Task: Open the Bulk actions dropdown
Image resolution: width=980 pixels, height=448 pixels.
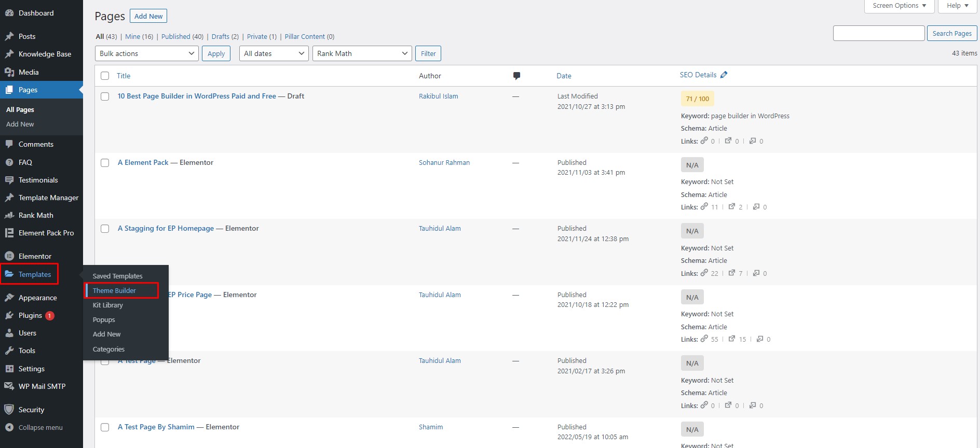Action: pyautogui.click(x=146, y=53)
